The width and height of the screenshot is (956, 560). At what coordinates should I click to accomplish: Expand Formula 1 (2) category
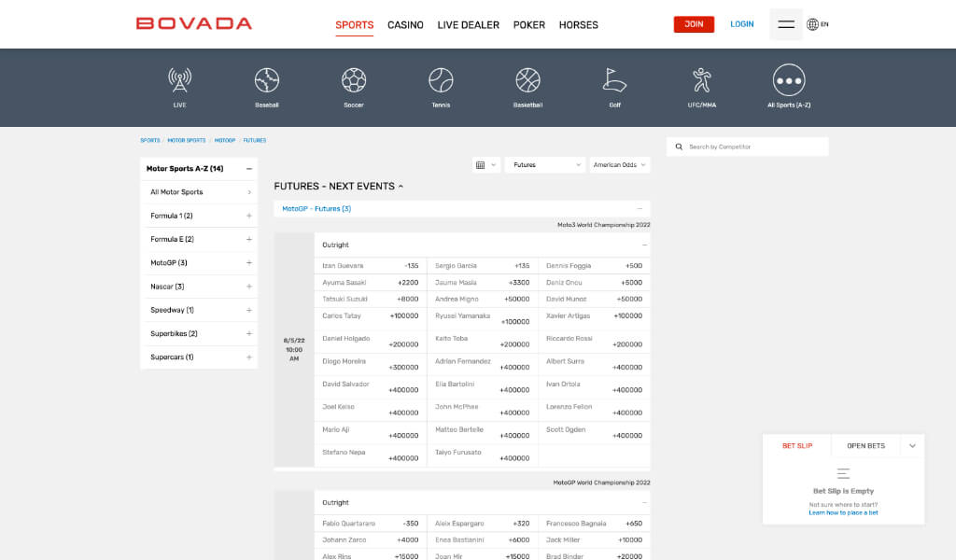coord(248,216)
